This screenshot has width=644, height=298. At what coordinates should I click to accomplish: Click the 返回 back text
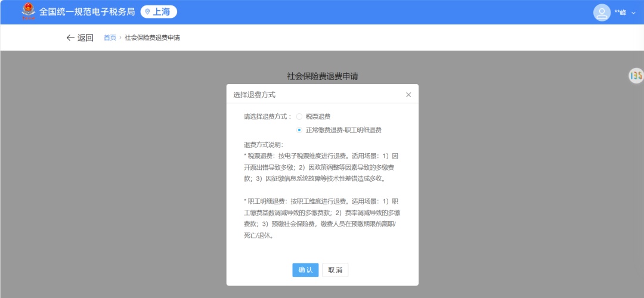(x=85, y=38)
